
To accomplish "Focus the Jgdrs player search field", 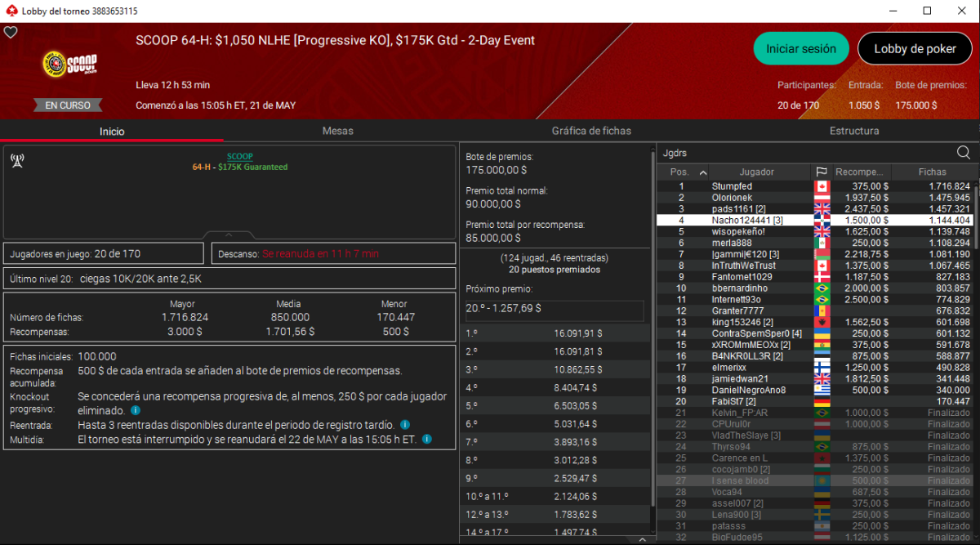I will 804,153.
